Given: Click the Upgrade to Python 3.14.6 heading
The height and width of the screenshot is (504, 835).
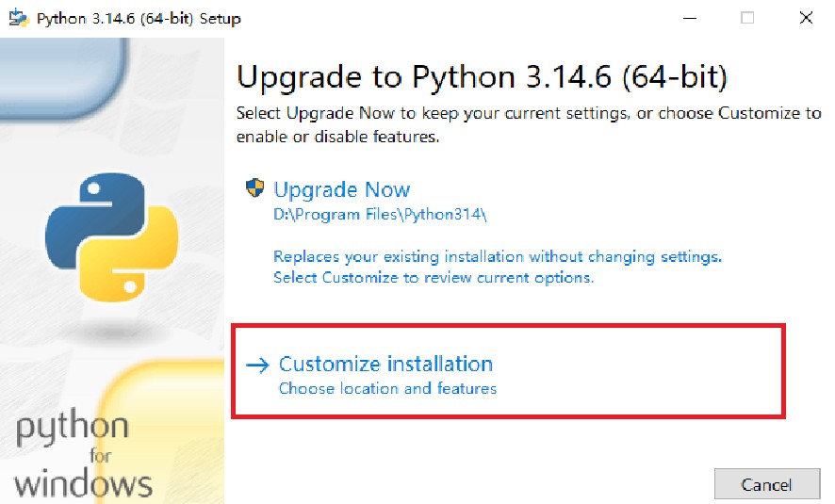Looking at the screenshot, I should tap(482, 76).
